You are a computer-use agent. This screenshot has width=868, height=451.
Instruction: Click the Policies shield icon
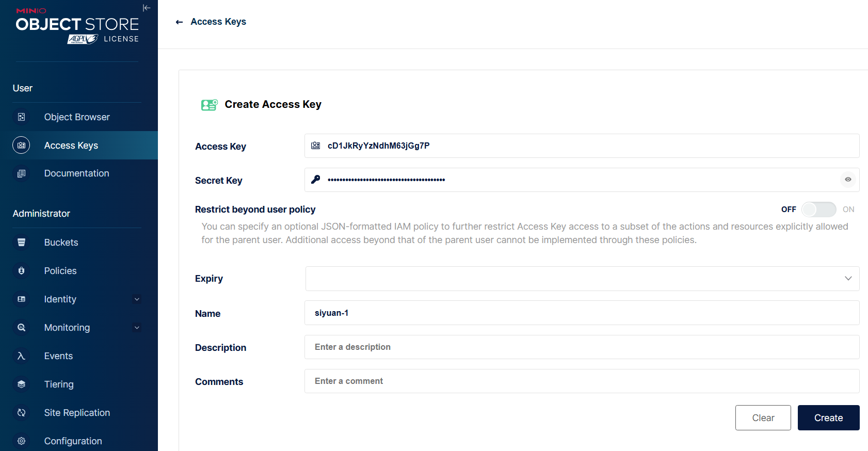point(21,271)
